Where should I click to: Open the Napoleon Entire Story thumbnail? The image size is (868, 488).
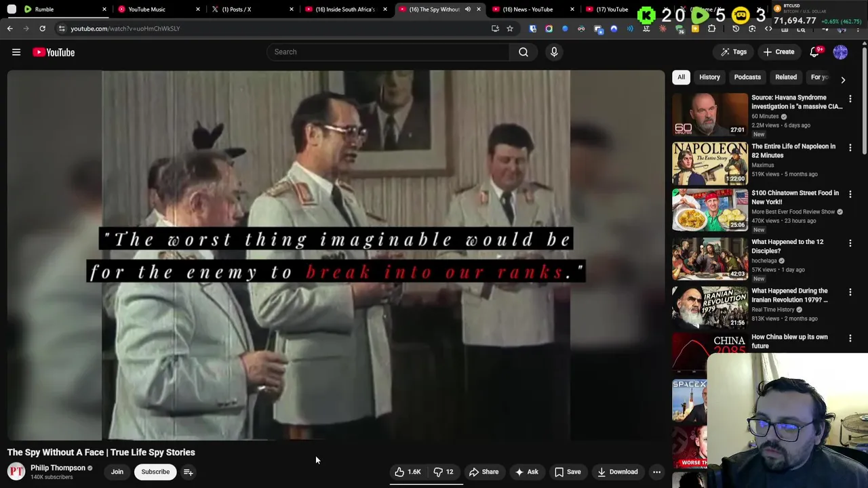pos(710,163)
